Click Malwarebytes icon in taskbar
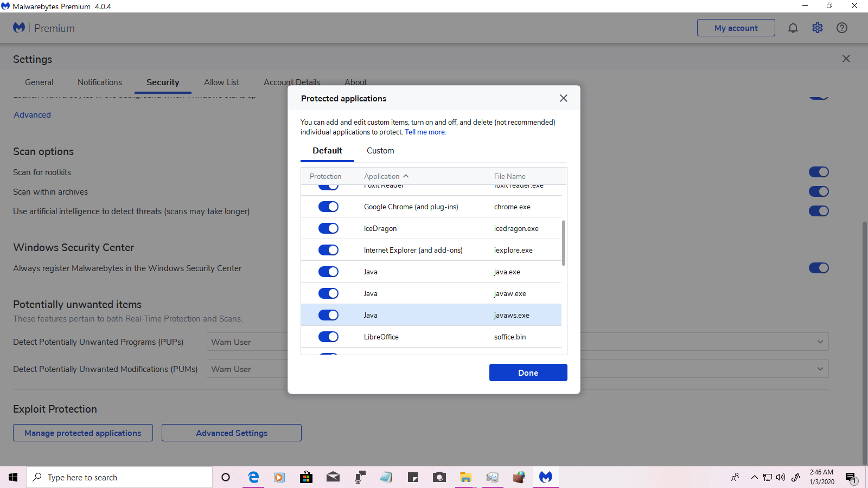 pos(545,477)
